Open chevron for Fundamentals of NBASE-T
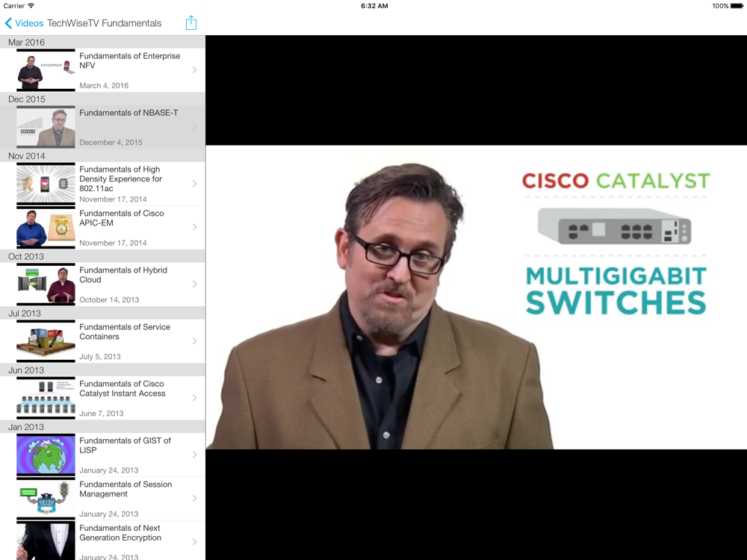The width and height of the screenshot is (747, 560). click(x=194, y=127)
